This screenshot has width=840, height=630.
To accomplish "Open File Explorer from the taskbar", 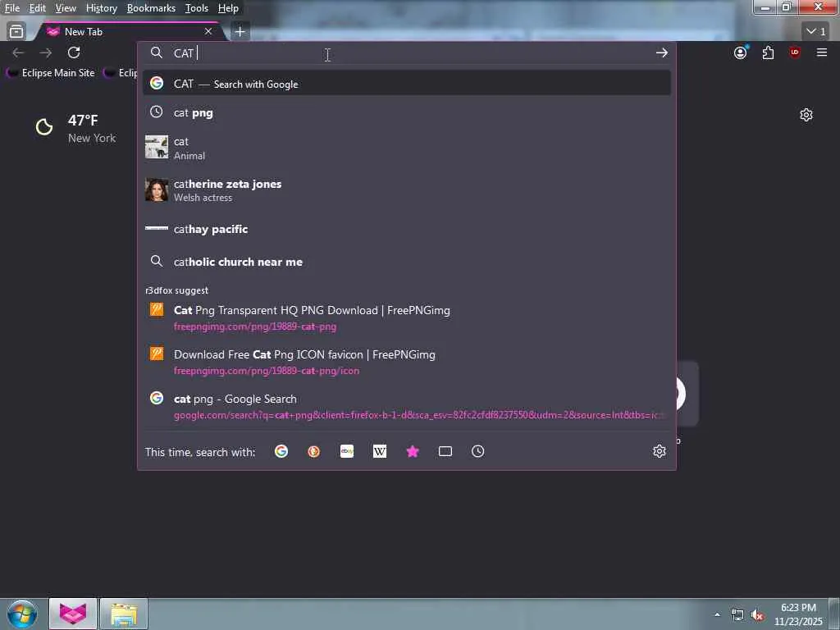I will tap(124, 614).
